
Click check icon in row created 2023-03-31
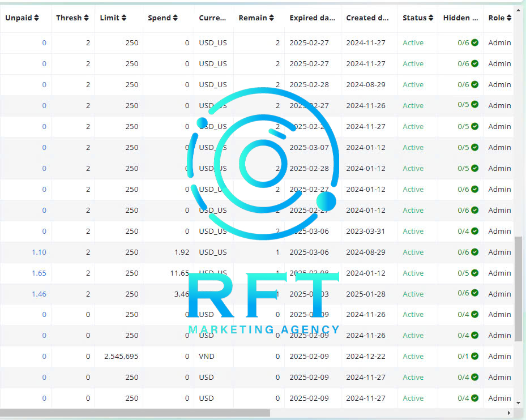(474, 231)
